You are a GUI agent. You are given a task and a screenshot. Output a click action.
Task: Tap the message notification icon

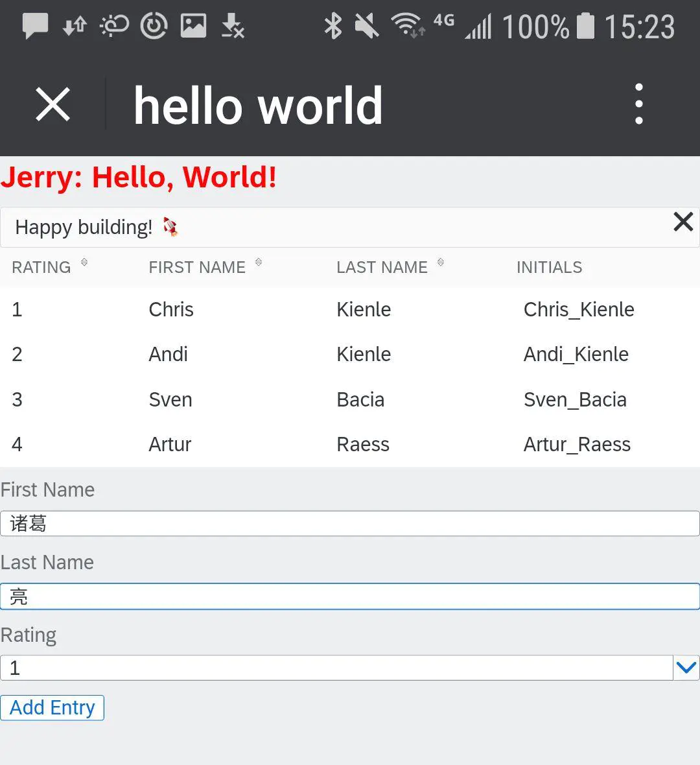pyautogui.click(x=35, y=27)
